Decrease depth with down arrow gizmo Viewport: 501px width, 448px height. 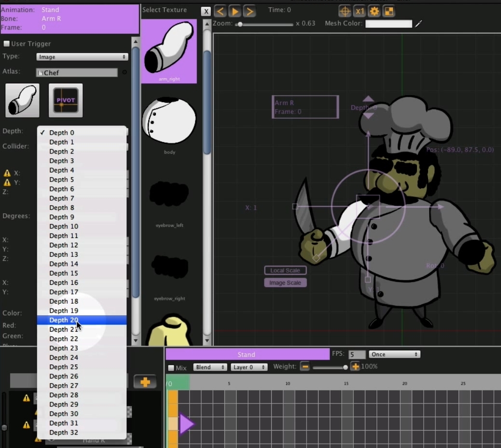(368, 116)
